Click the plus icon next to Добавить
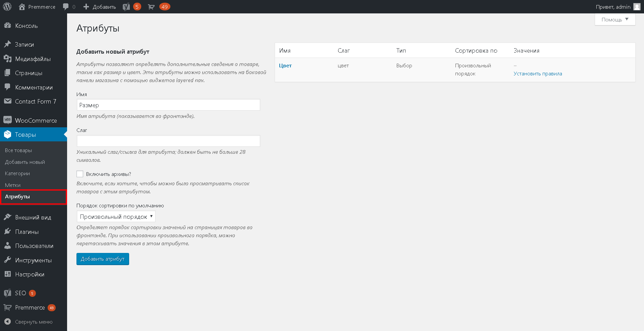Screen dimensions: 644x331 [x=86, y=7]
